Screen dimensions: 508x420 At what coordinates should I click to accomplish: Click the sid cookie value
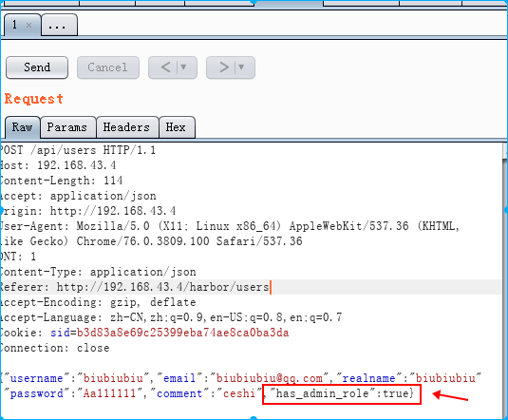[182, 333]
